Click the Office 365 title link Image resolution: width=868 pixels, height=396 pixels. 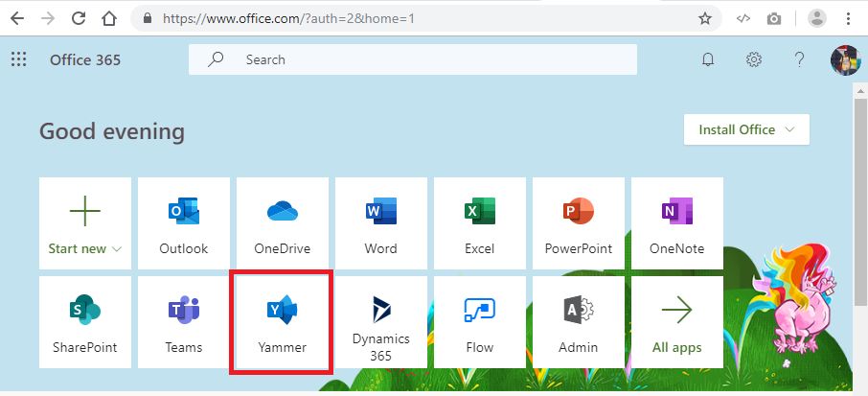pos(85,59)
